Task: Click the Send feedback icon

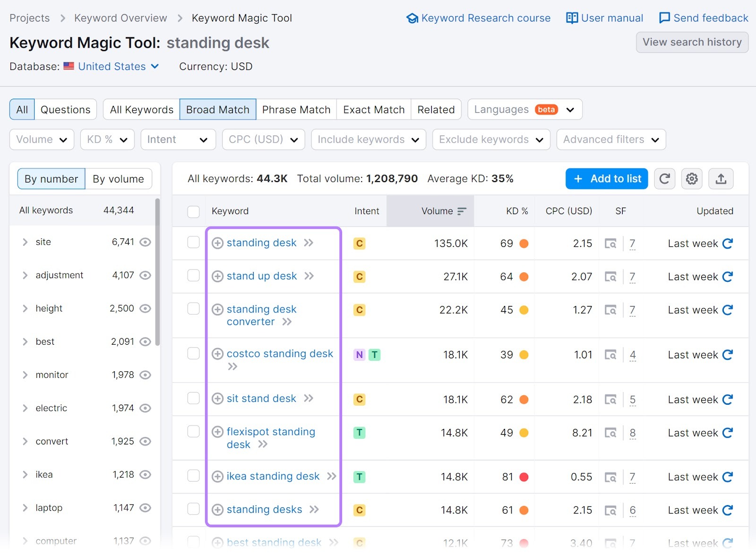Action: point(664,17)
